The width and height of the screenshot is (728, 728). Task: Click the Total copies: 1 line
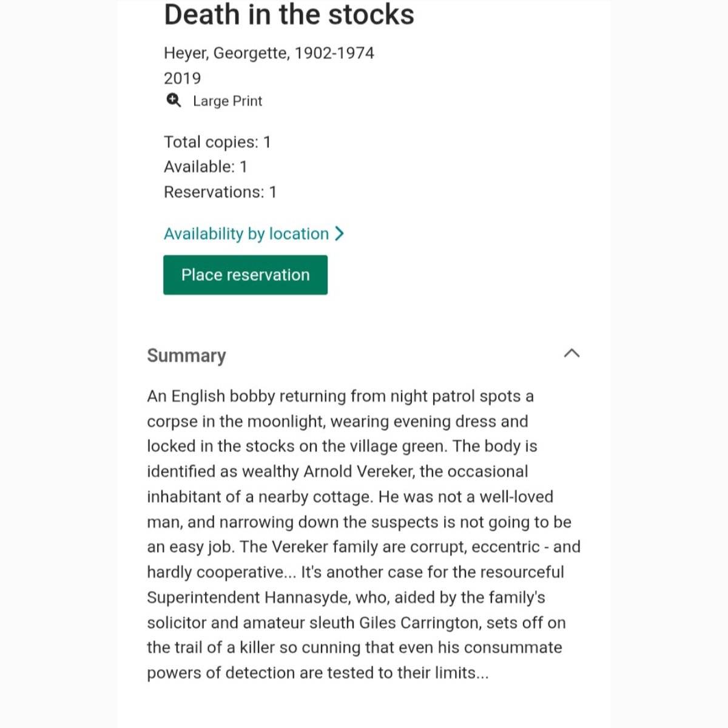217,142
